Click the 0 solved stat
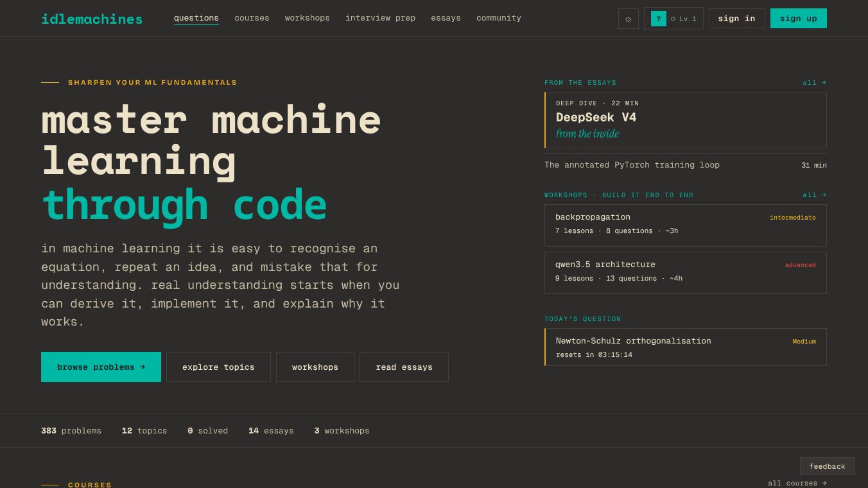 (208, 431)
